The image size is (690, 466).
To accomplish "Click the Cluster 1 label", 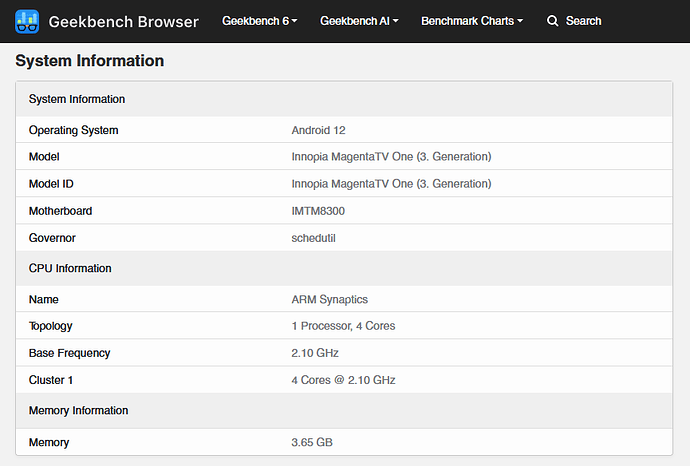I will 51,380.
